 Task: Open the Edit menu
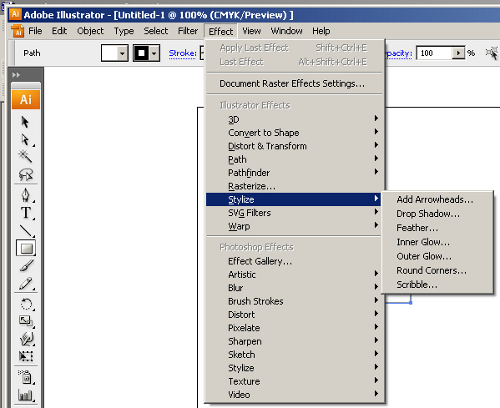(59, 31)
